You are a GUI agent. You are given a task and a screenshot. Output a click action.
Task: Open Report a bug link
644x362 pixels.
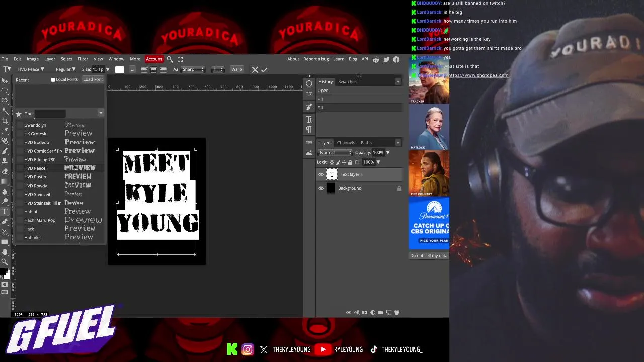[x=316, y=59]
